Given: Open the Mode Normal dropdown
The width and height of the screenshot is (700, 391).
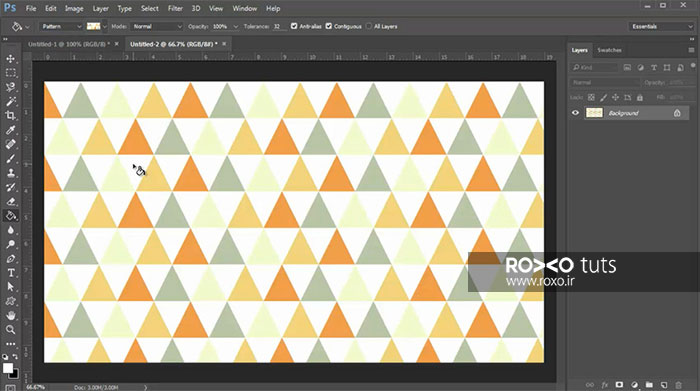Looking at the screenshot, I should coord(156,26).
